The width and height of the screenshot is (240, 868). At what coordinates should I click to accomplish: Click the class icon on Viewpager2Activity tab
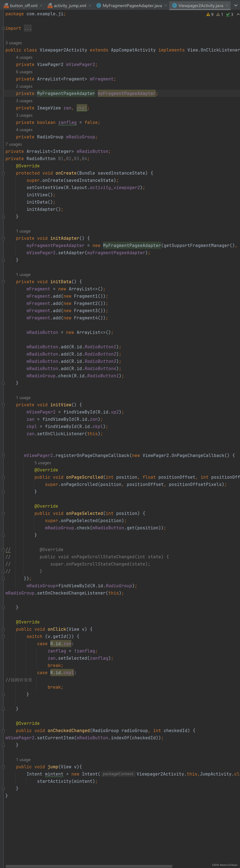click(174, 5)
